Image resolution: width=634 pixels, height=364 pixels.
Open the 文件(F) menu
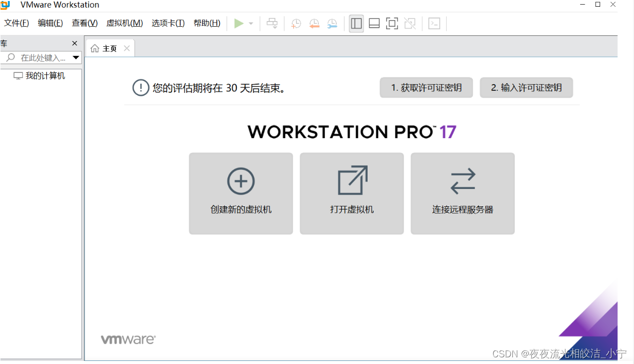[16, 23]
